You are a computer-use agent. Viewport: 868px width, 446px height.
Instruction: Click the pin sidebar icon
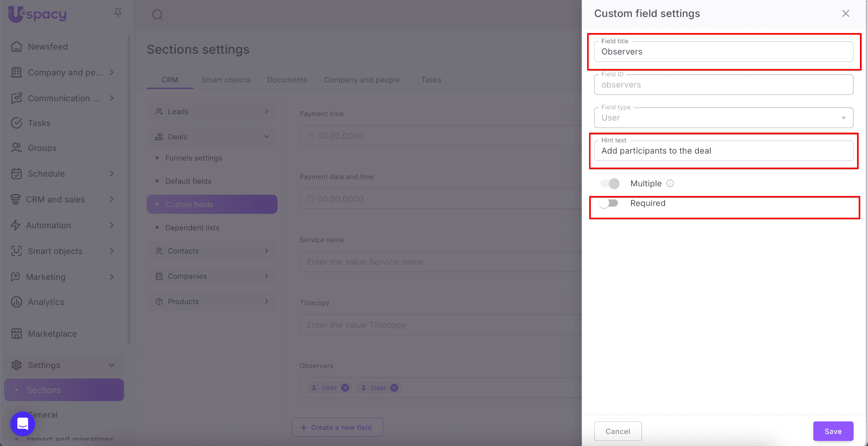click(118, 13)
